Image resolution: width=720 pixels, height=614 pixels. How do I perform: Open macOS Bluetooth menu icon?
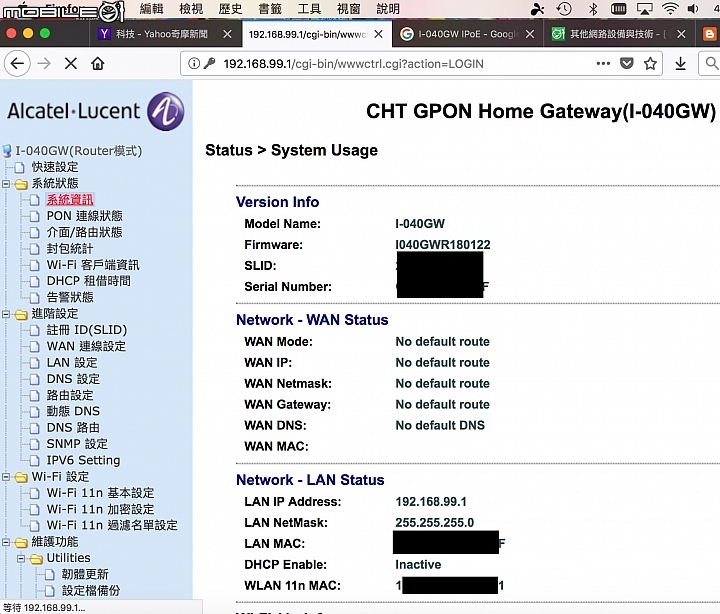pos(593,9)
